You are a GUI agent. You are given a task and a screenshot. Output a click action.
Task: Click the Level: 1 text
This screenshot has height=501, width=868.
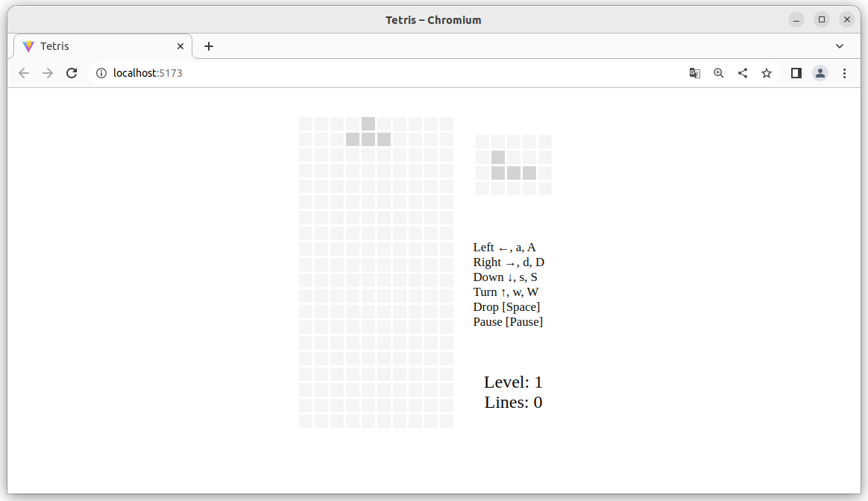pyautogui.click(x=513, y=382)
